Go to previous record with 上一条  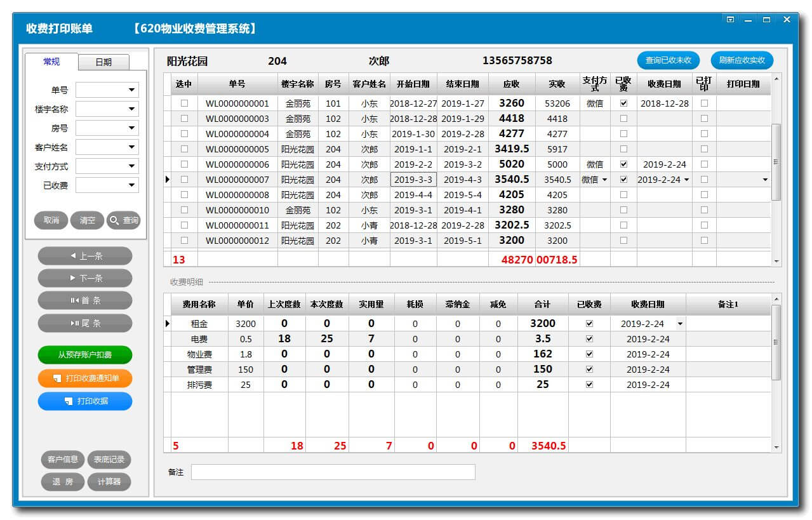point(85,256)
